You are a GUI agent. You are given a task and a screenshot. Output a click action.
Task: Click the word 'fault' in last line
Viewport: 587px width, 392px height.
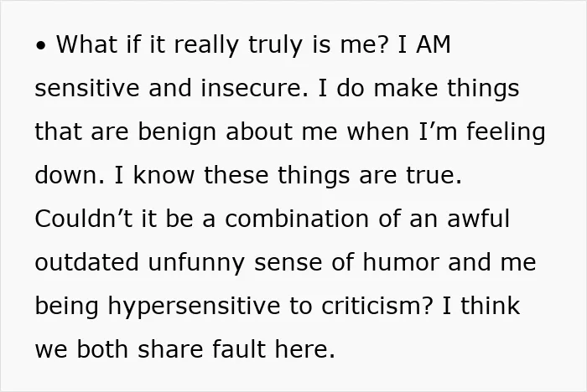[239, 349]
